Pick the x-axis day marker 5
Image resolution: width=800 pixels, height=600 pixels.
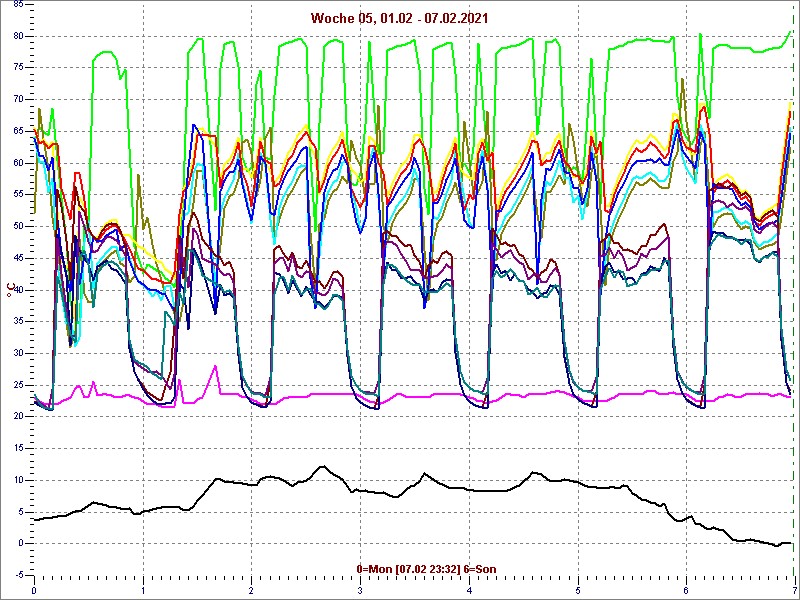[577, 590]
